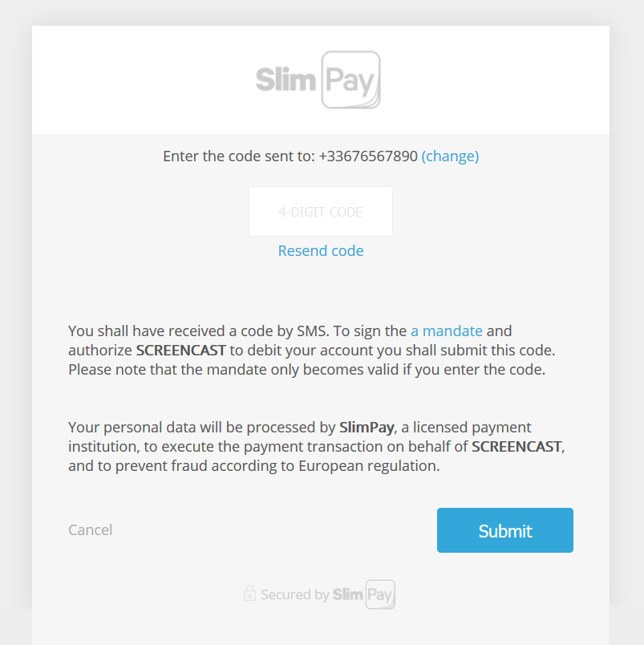Click the 'Enter the code sent to:' label
Image resolution: width=644 pixels, height=645 pixels.
pyautogui.click(x=238, y=156)
